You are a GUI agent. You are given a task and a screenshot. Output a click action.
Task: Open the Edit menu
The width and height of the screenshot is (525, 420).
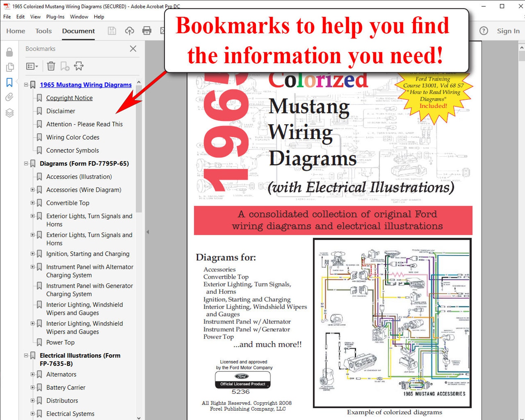coord(20,17)
